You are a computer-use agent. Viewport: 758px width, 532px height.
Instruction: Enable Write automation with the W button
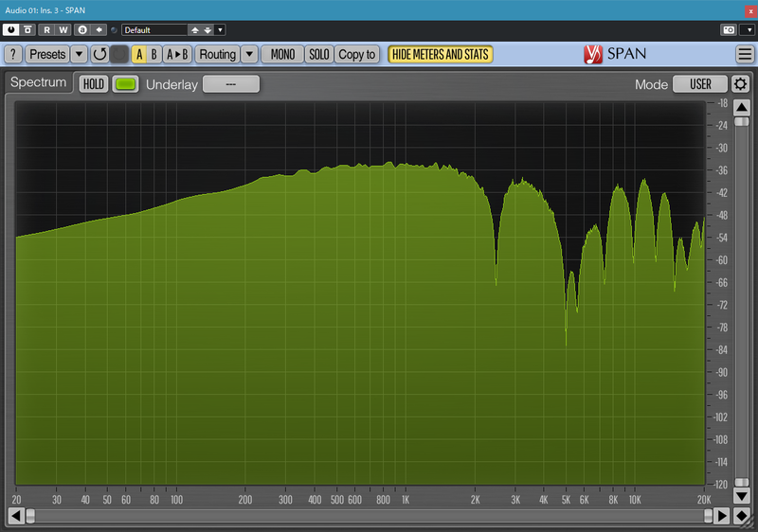[63, 30]
